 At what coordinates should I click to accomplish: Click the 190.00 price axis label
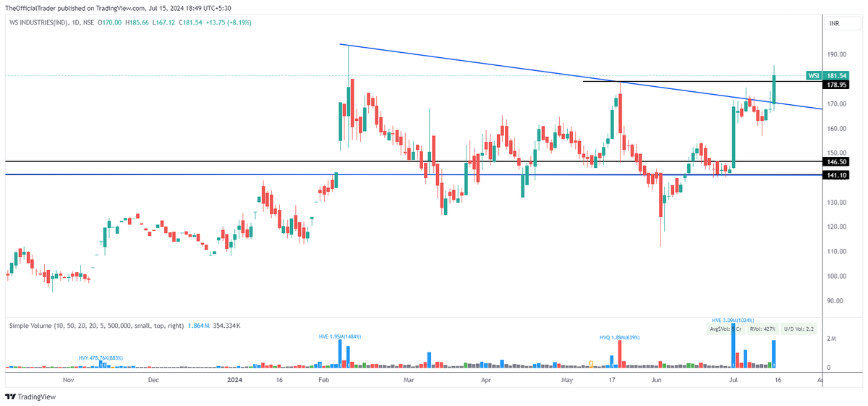(x=838, y=54)
